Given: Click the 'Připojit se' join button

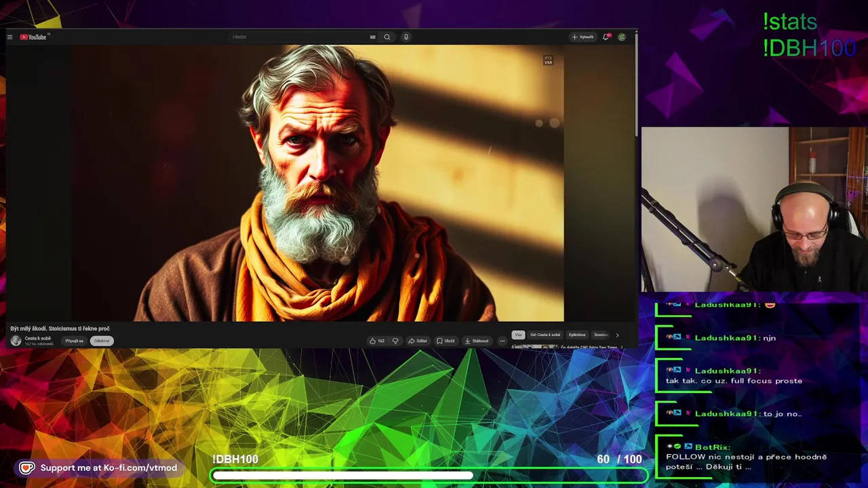Looking at the screenshot, I should coord(75,341).
